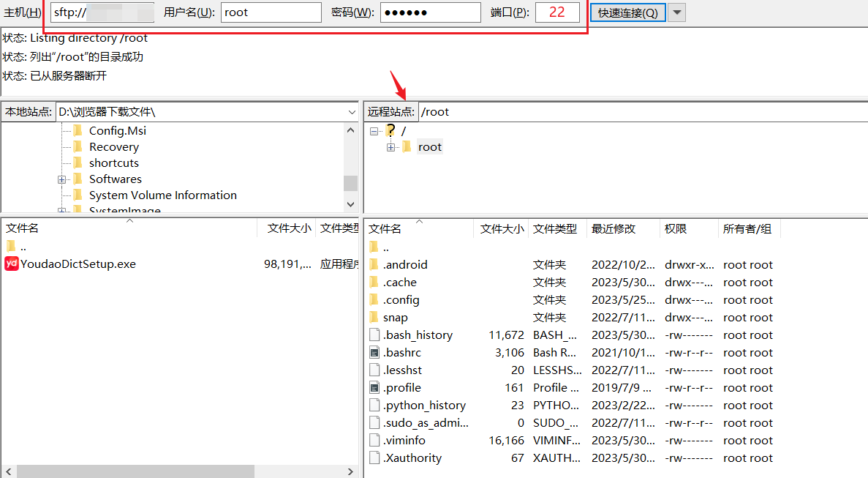Open the Quickconnect history dropdown arrow
This screenshot has height=478, width=868.
[x=676, y=12]
